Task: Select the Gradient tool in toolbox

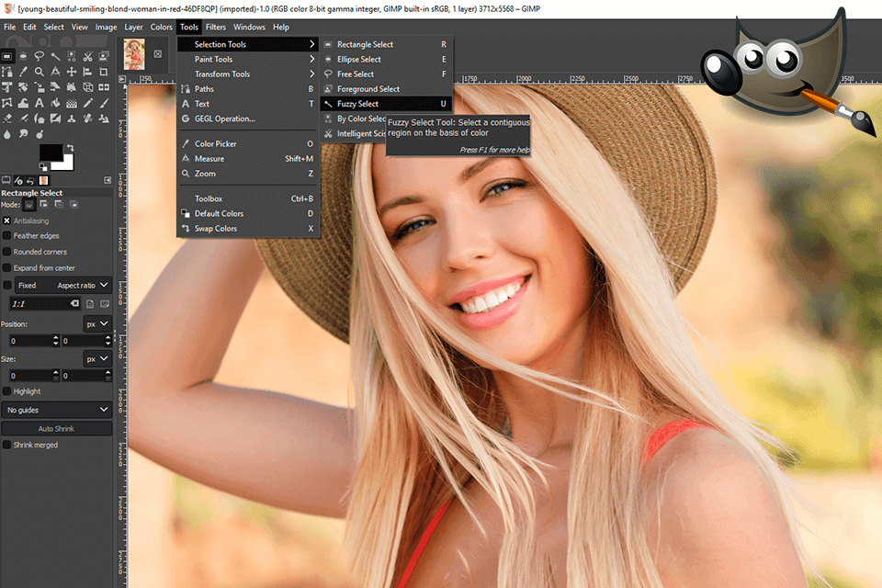Action: (x=72, y=103)
